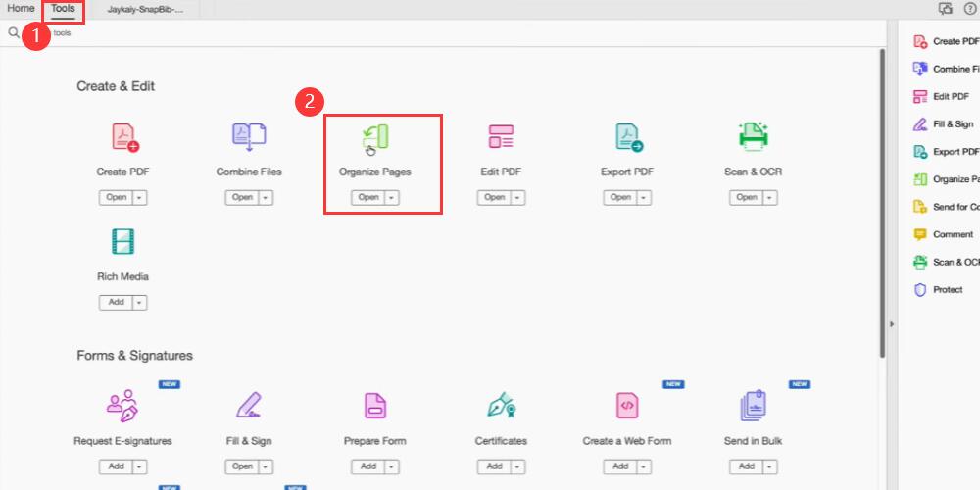980x490 pixels.
Task: Open Comment in the right sidebar
Action: tap(944, 234)
